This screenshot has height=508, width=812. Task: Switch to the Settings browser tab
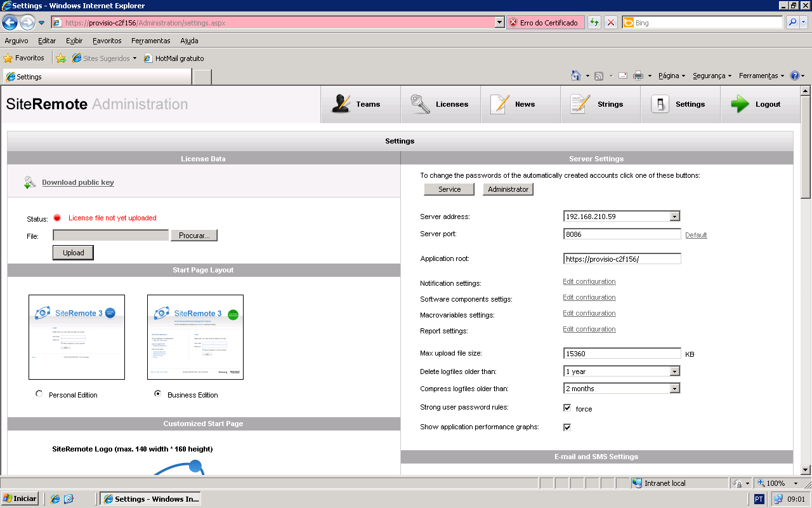97,77
